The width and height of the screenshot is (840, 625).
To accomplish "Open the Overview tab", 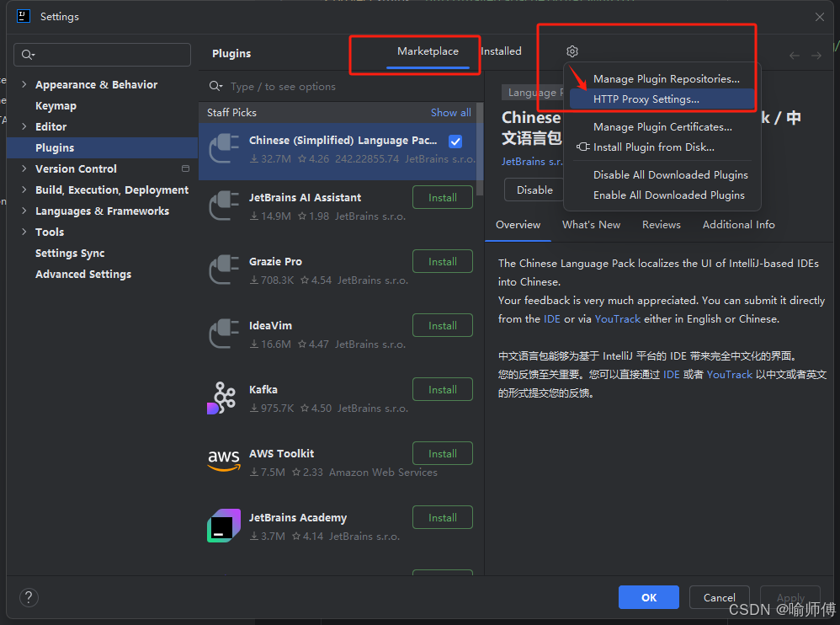I will click(x=518, y=225).
